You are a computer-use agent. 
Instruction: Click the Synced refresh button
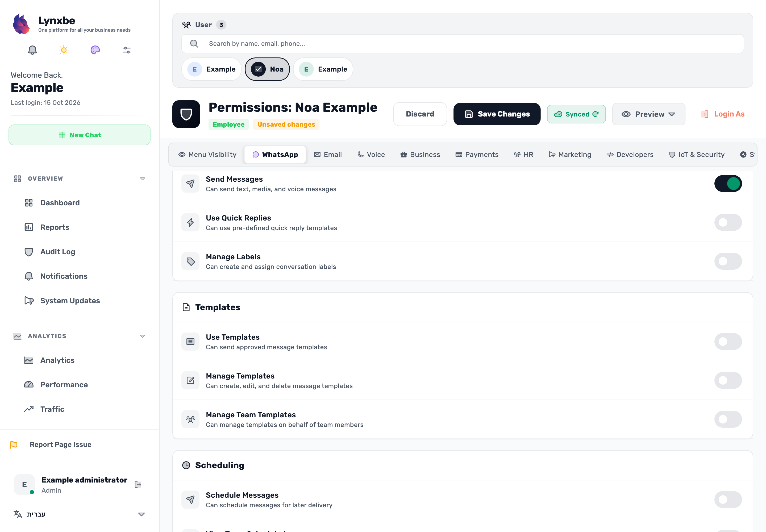(x=576, y=114)
